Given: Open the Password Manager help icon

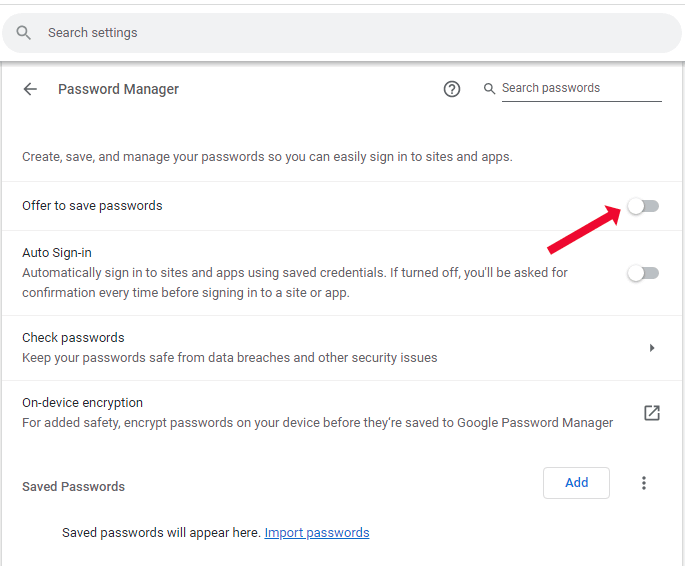Looking at the screenshot, I should pos(452,89).
